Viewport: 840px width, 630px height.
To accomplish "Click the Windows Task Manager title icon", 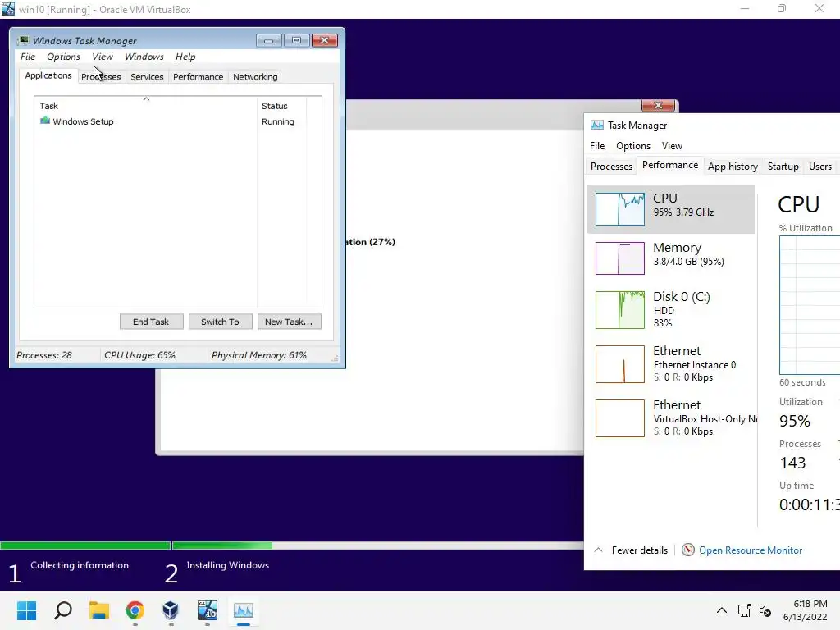I will pos(22,41).
